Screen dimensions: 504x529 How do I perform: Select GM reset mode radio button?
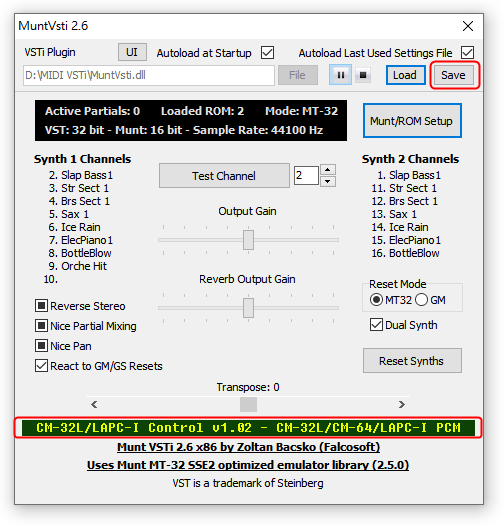pyautogui.click(x=421, y=300)
